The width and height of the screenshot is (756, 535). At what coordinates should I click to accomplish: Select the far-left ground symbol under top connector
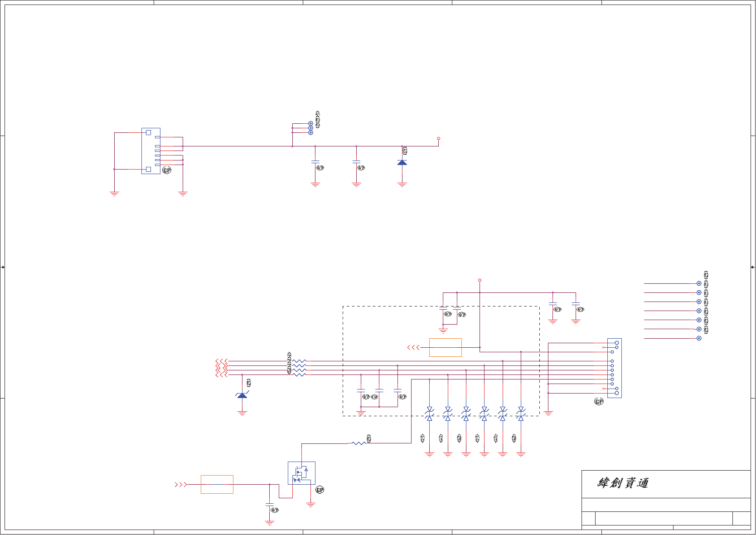pos(114,194)
